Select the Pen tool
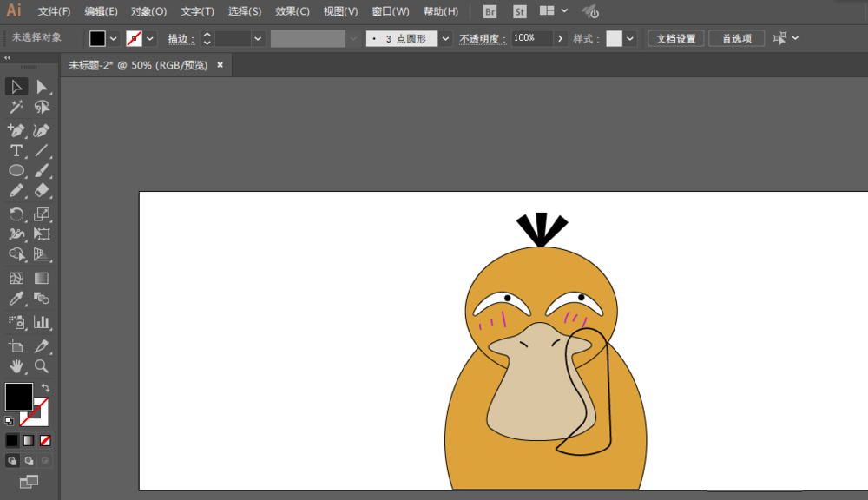Image resolution: width=868 pixels, height=500 pixels. point(16,131)
